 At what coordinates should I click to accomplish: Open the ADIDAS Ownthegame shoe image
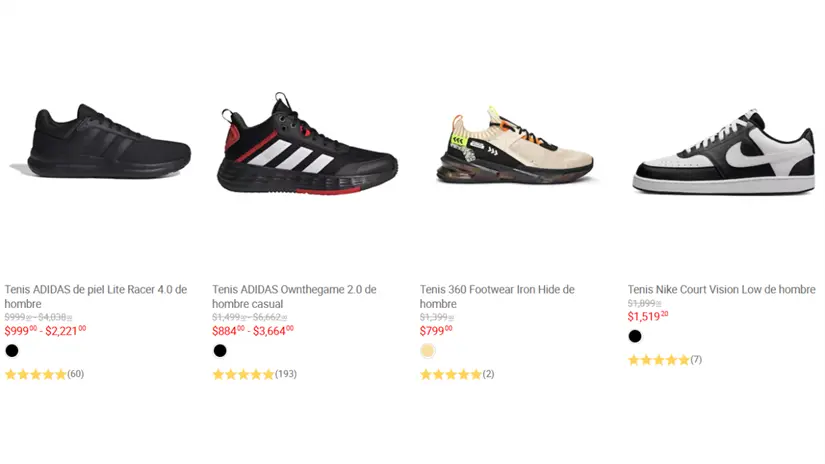307,145
